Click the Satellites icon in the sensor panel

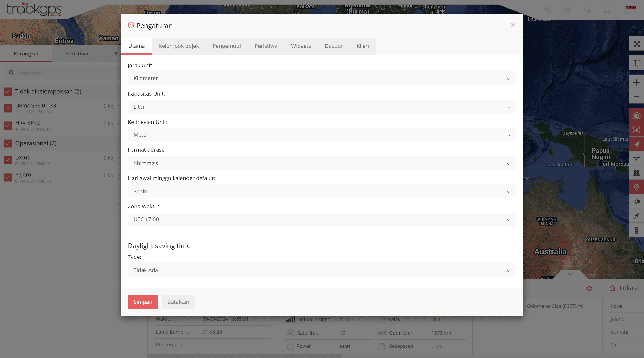[290, 333]
